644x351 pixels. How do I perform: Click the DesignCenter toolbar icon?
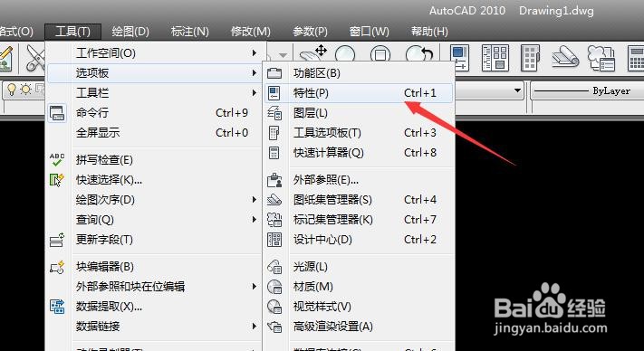click(x=495, y=57)
